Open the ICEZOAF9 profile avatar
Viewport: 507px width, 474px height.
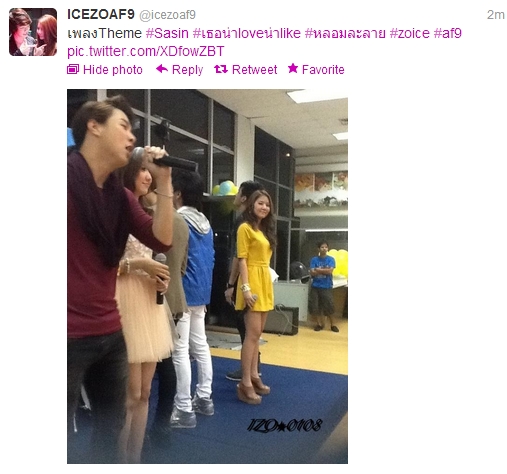click(33, 32)
